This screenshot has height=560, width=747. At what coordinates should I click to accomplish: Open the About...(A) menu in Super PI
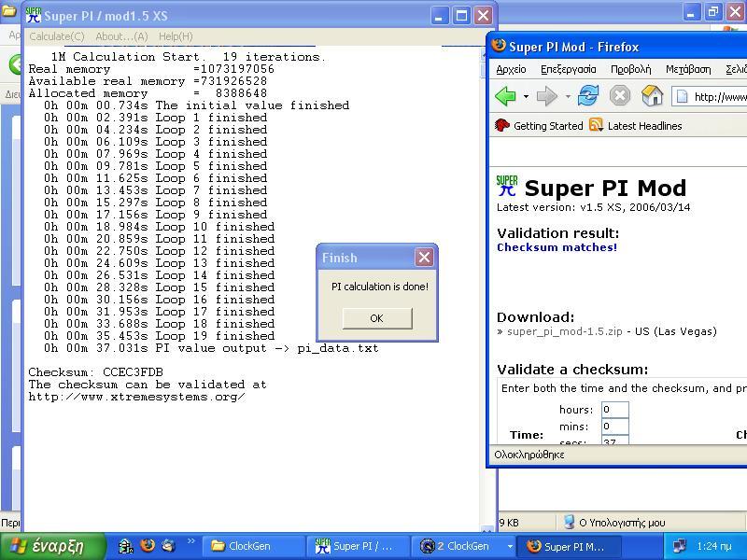121,36
